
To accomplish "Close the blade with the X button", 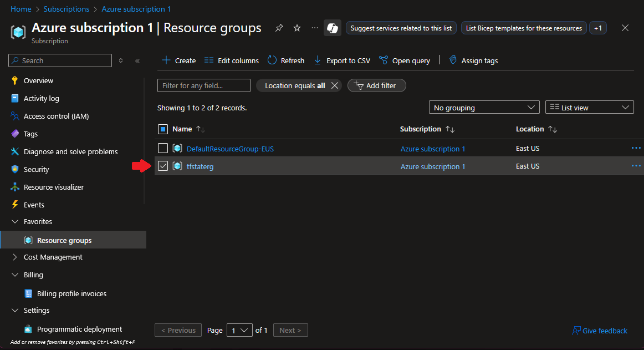I will pos(625,28).
